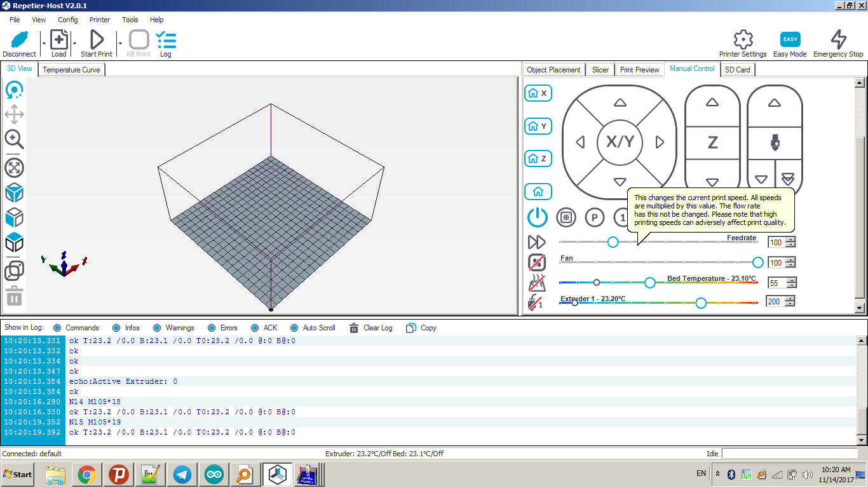Image resolution: width=868 pixels, height=488 pixels.
Task: Click Clear Log button
Action: coord(371,328)
